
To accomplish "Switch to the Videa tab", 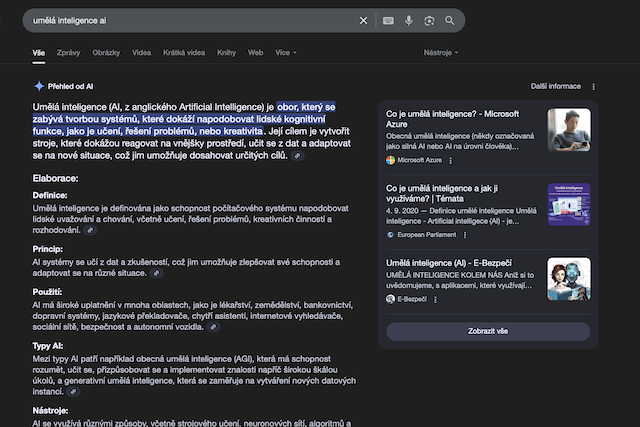I will 141,53.
